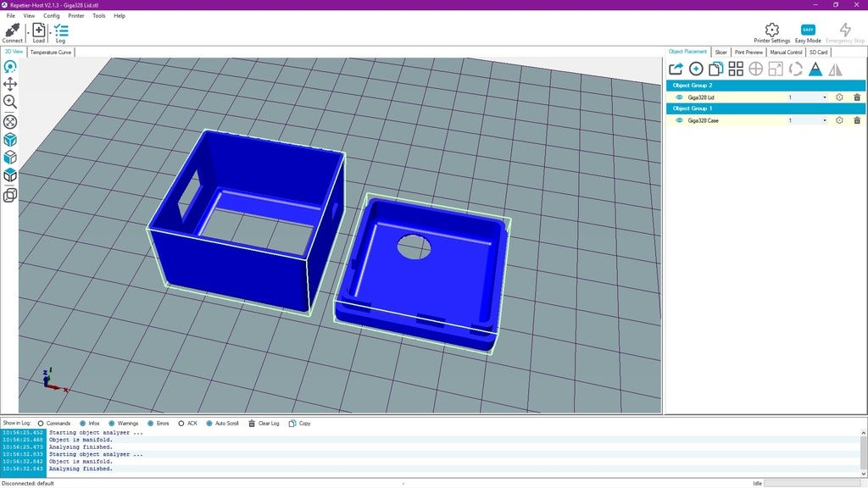Click the Cut Objects triangle icon
The width and height of the screenshot is (868, 488).
click(x=815, y=69)
